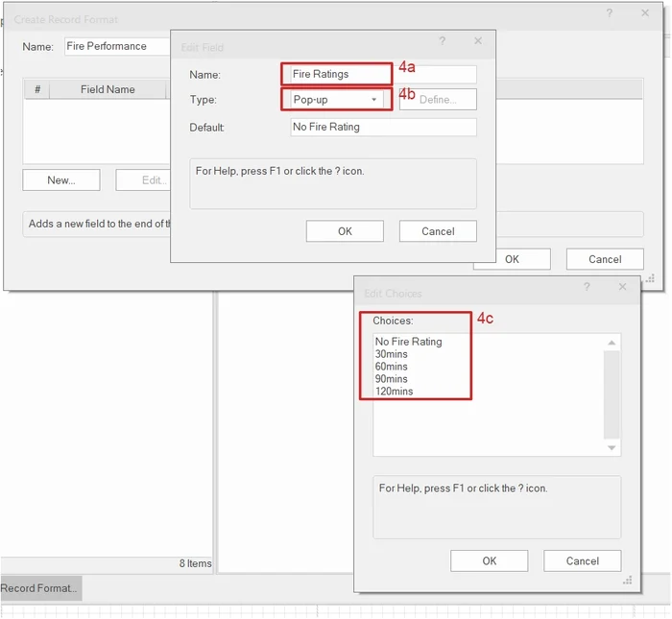Open help in Create Record Format dialog
Image resolution: width=672 pixels, height=619 pixels.
tap(610, 13)
